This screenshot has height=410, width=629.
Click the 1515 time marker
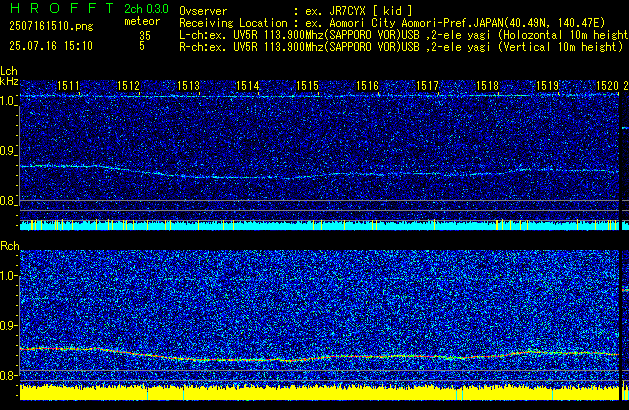pos(308,86)
